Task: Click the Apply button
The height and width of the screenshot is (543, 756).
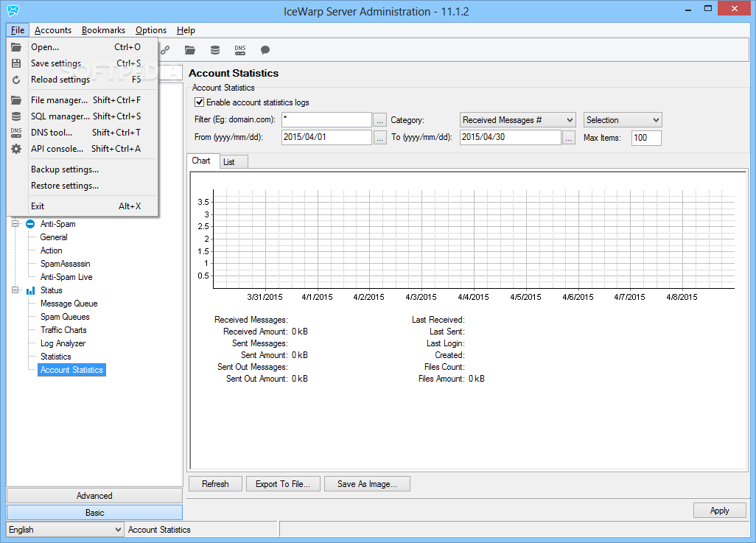Action: pyautogui.click(x=719, y=510)
